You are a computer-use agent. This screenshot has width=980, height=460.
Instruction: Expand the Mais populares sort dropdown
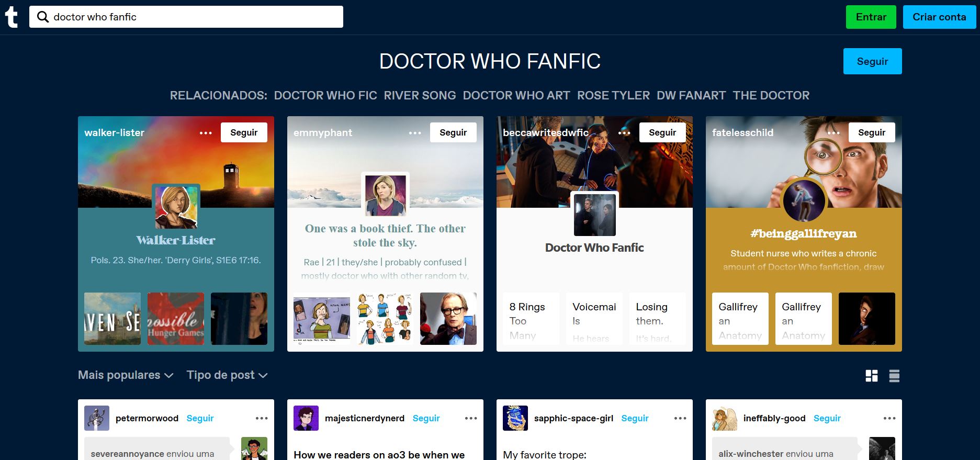pos(126,375)
